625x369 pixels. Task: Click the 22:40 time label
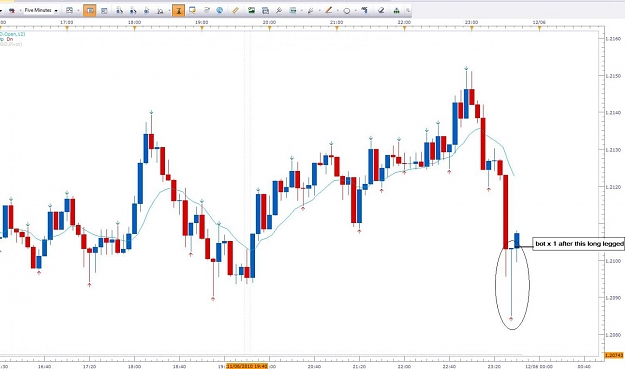(449, 366)
